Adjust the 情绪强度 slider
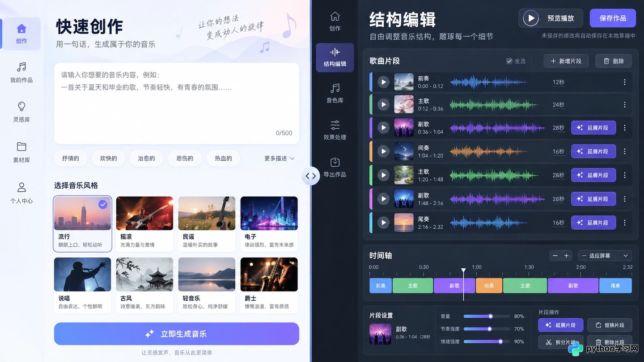Viewport: 644px width, 362px height. 487,341
